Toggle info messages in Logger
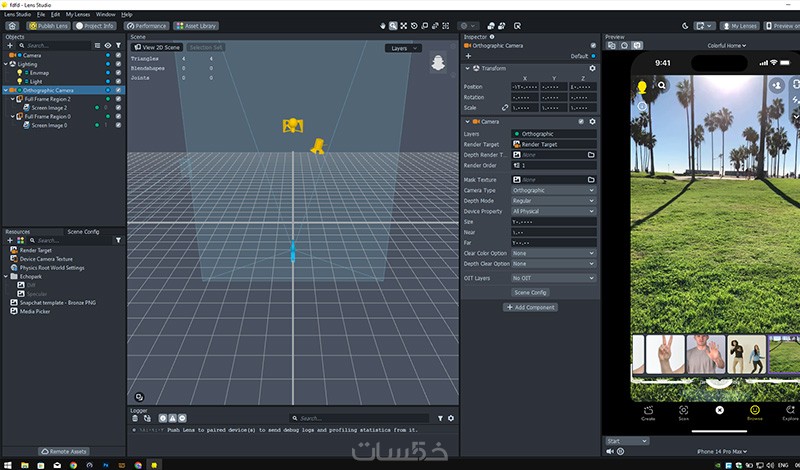The height and width of the screenshot is (470, 800). tap(163, 418)
